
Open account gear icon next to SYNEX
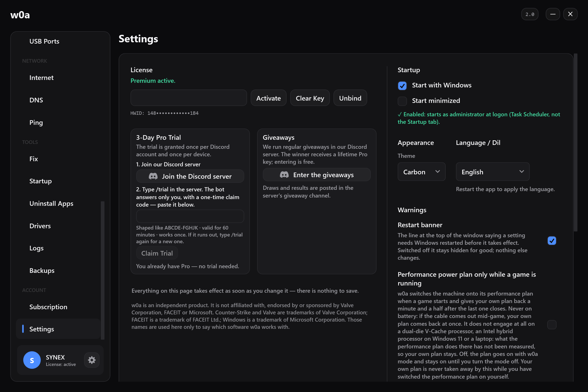92,360
